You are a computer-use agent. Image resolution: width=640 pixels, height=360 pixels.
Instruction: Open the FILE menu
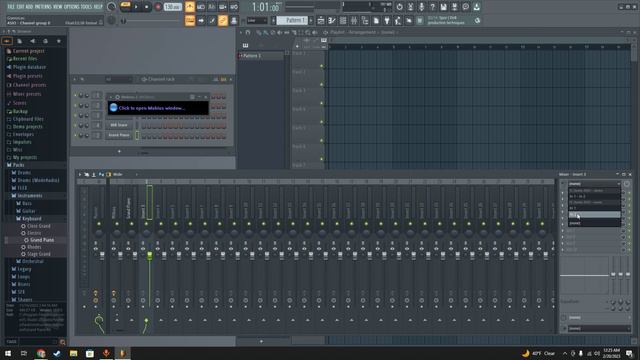tap(11, 7)
